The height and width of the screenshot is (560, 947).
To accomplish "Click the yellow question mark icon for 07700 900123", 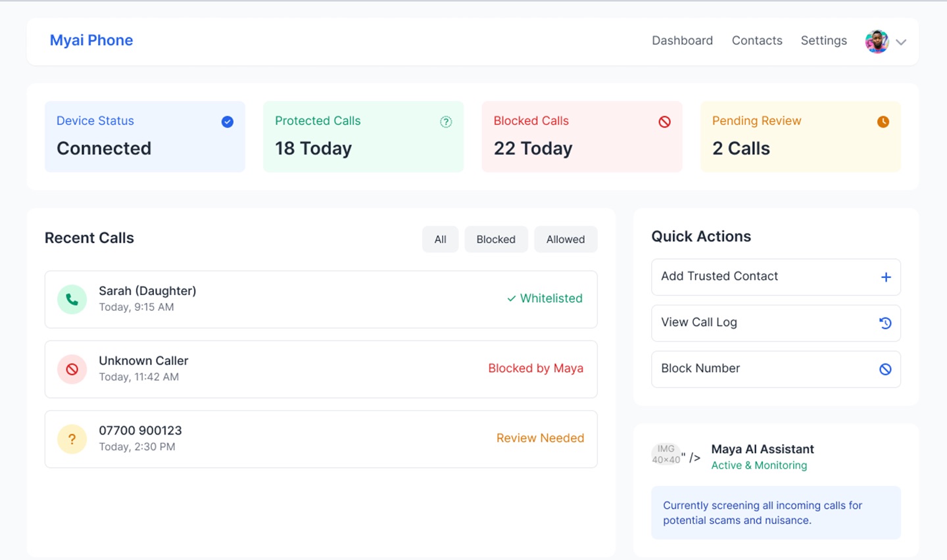I will tap(72, 439).
